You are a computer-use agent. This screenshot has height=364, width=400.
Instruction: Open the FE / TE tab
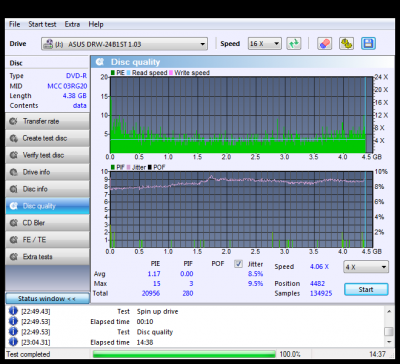[x=47, y=240]
